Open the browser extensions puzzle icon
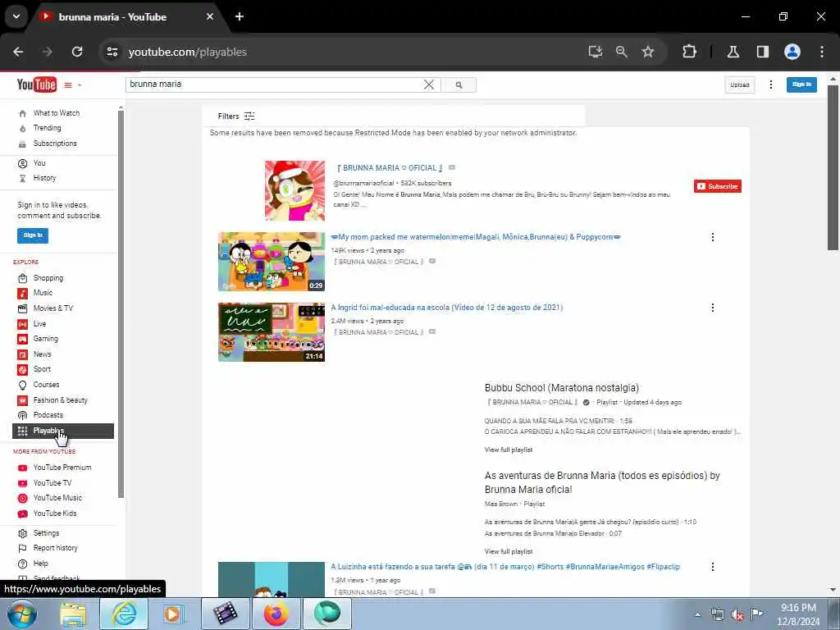Image resolution: width=840 pixels, height=630 pixels. pyautogui.click(x=689, y=52)
